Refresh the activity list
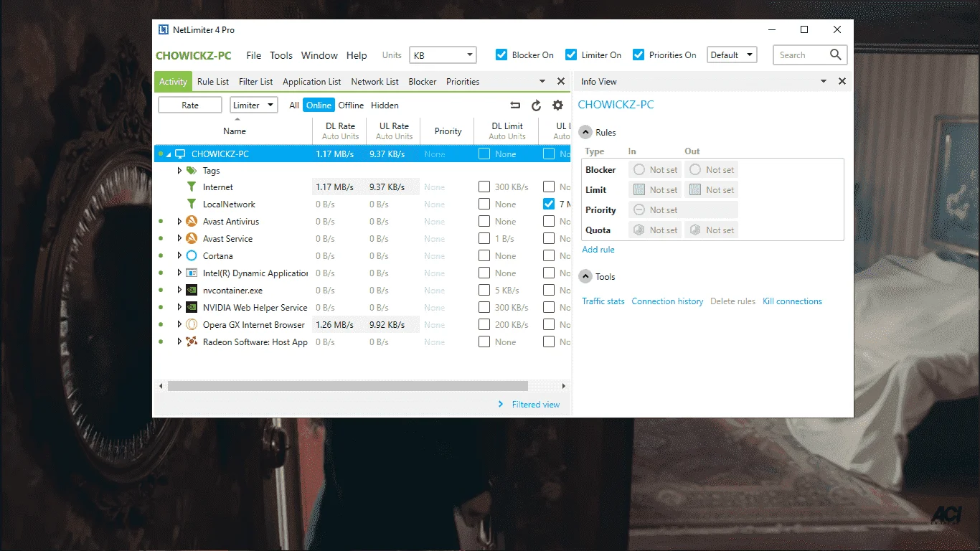 [x=536, y=105]
